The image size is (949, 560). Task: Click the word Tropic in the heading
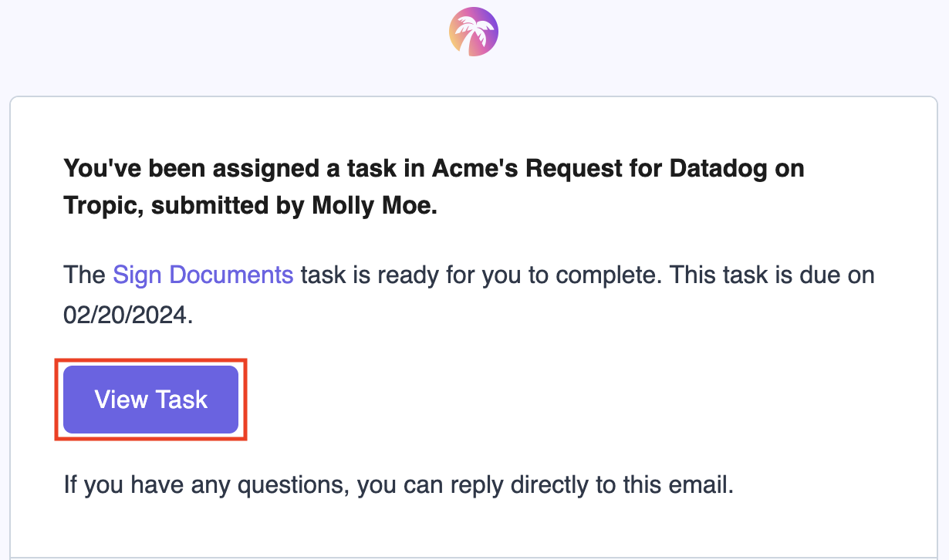[x=100, y=207]
